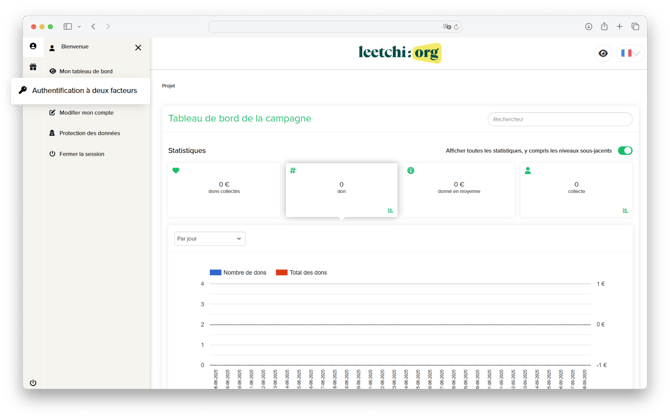
Task: Open the Safari downloads icon
Action: 588,26
